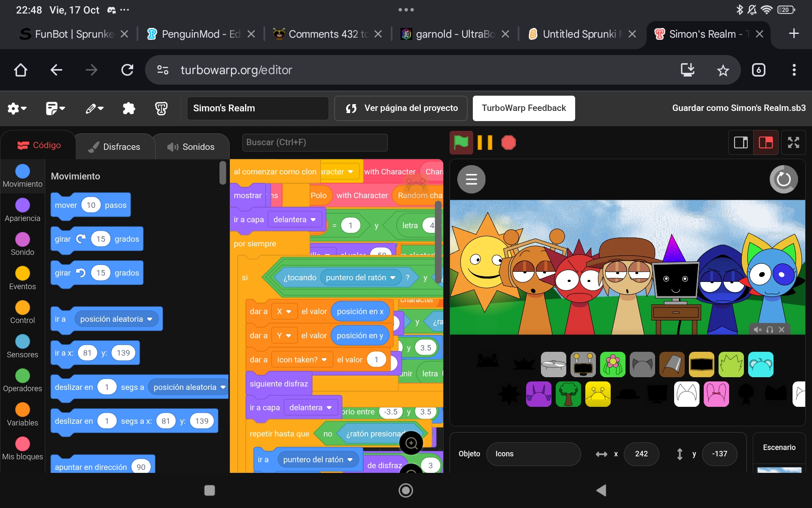Viewport: 812px width, 508px height.
Task: Open settings gear dropdown
Action: tap(17, 108)
